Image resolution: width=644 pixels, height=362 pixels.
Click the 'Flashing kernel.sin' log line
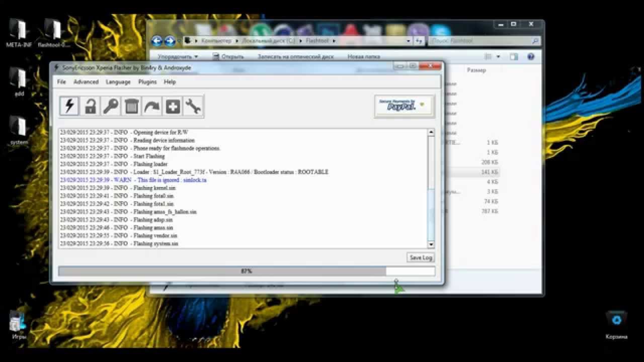click(x=118, y=188)
